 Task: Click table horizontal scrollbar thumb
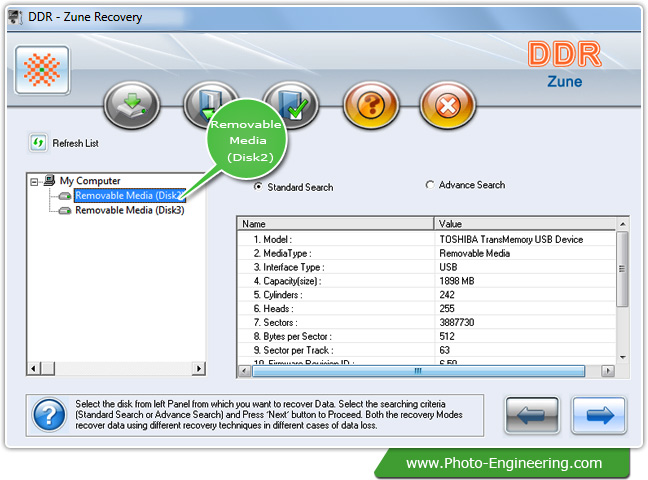(x=418, y=371)
